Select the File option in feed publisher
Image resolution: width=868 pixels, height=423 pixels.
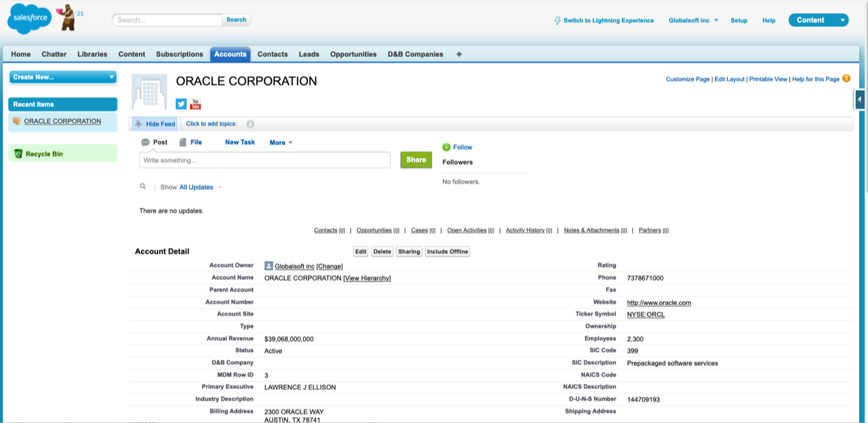[191, 142]
